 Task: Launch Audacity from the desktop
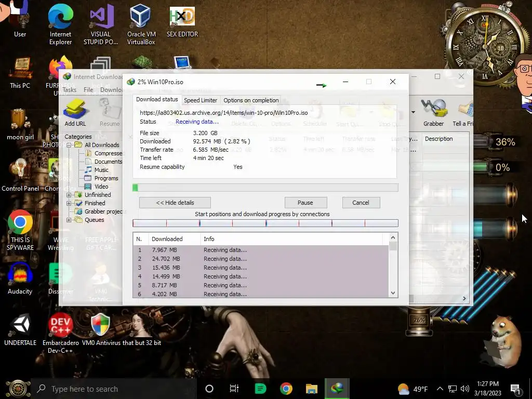click(x=20, y=278)
